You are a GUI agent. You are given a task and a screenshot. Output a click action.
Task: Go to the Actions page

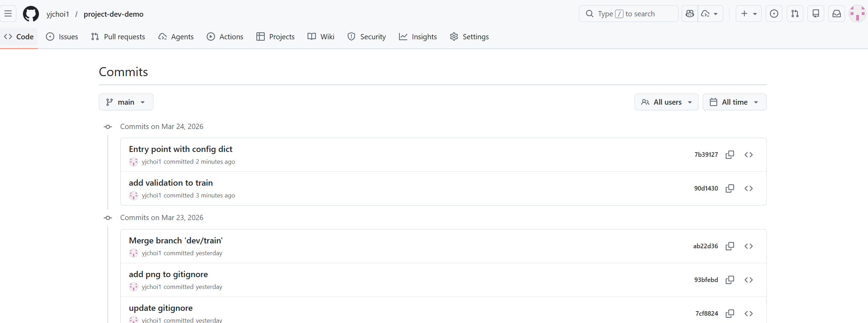225,37
